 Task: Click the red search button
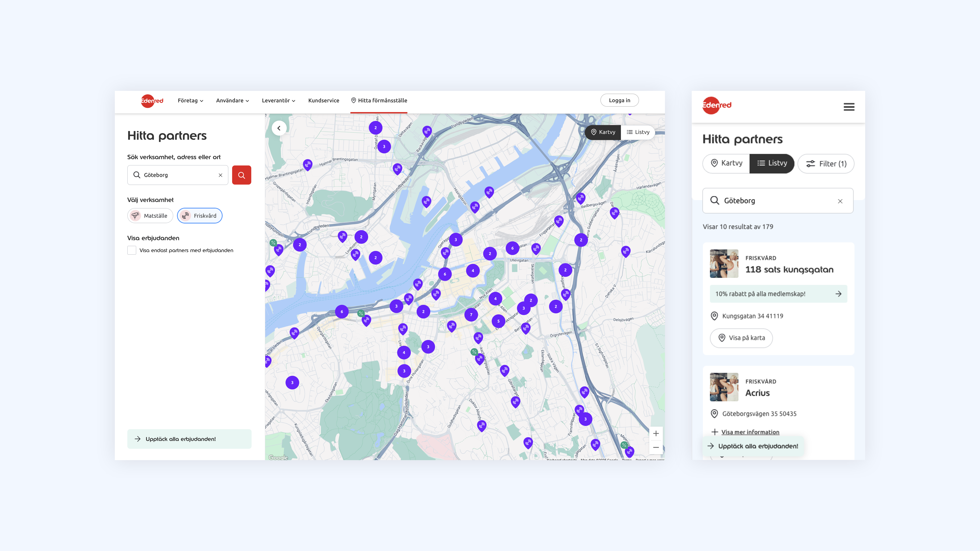(x=242, y=175)
